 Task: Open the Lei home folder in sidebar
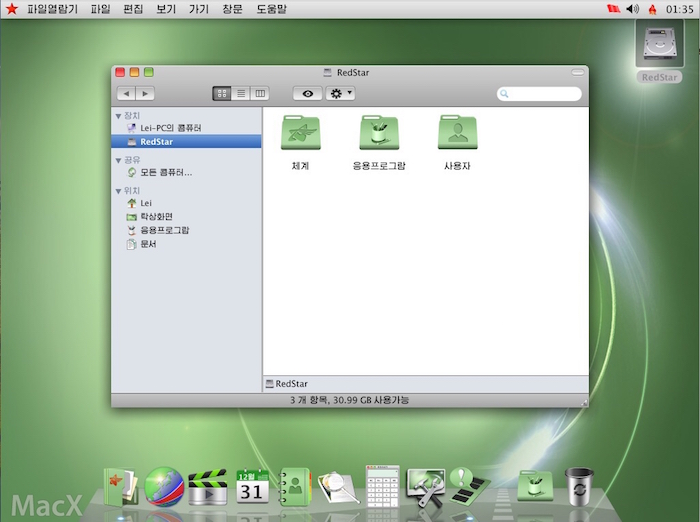(186, 203)
